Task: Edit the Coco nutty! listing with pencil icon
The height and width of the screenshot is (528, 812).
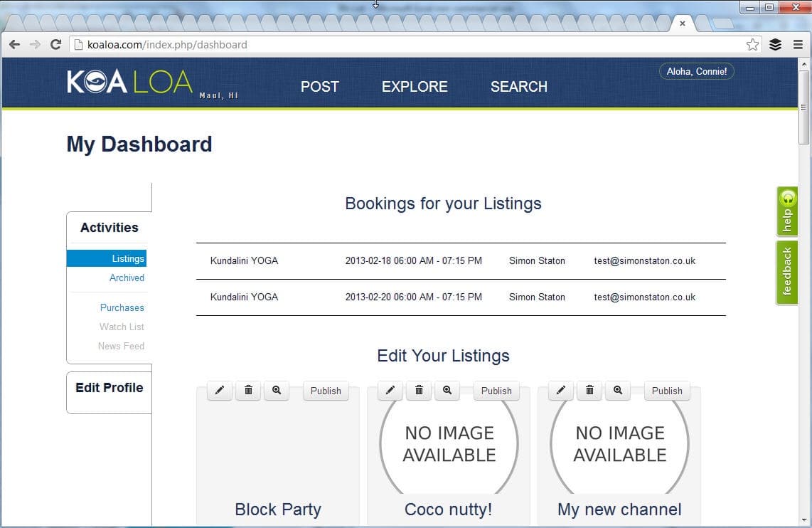Action: pyautogui.click(x=390, y=391)
